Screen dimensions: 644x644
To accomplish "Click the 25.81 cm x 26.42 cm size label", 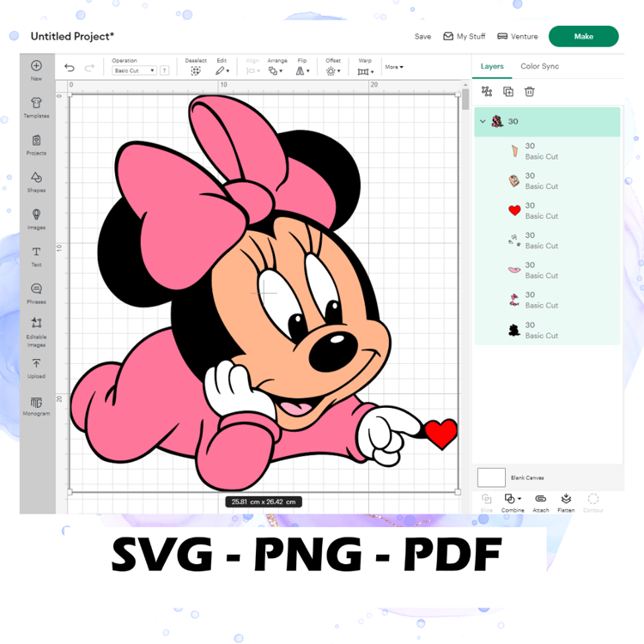I will (x=264, y=502).
